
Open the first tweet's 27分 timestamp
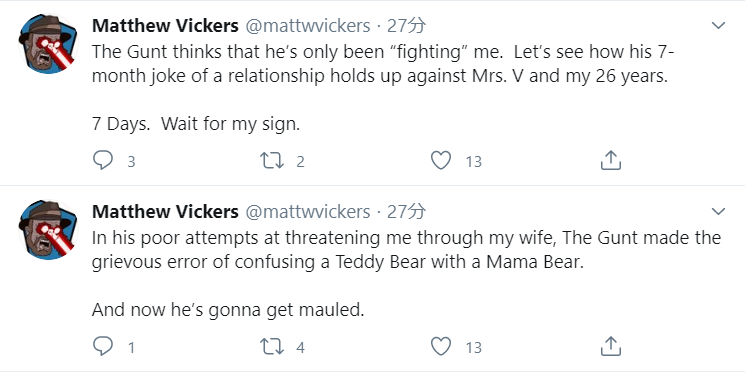coord(406,26)
